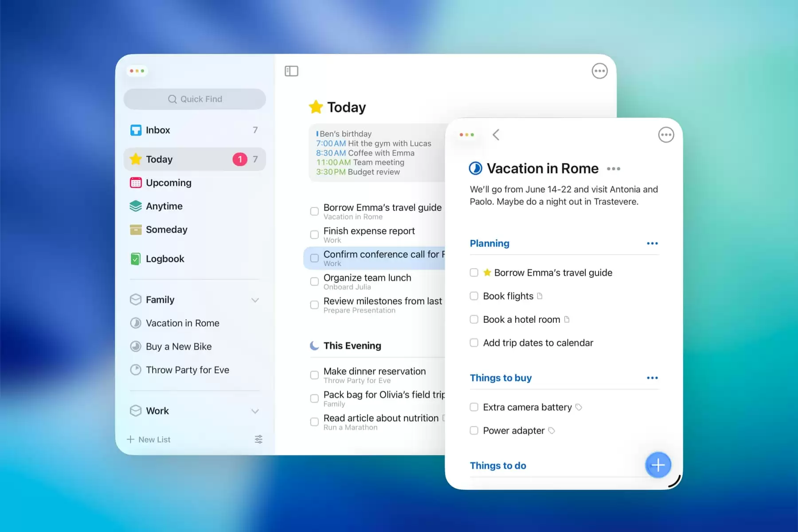The height and width of the screenshot is (532, 798).
Task: Mark Book a hotel room as complete
Action: pos(474,320)
